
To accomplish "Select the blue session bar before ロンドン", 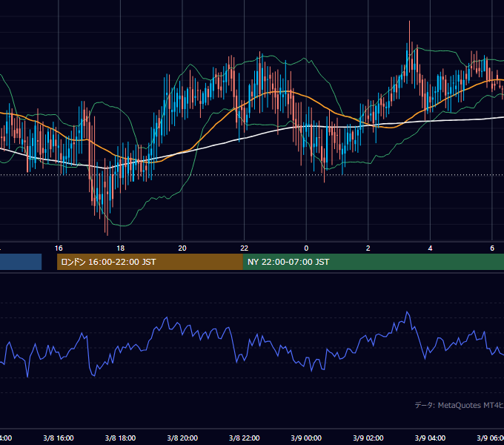I will [21, 262].
